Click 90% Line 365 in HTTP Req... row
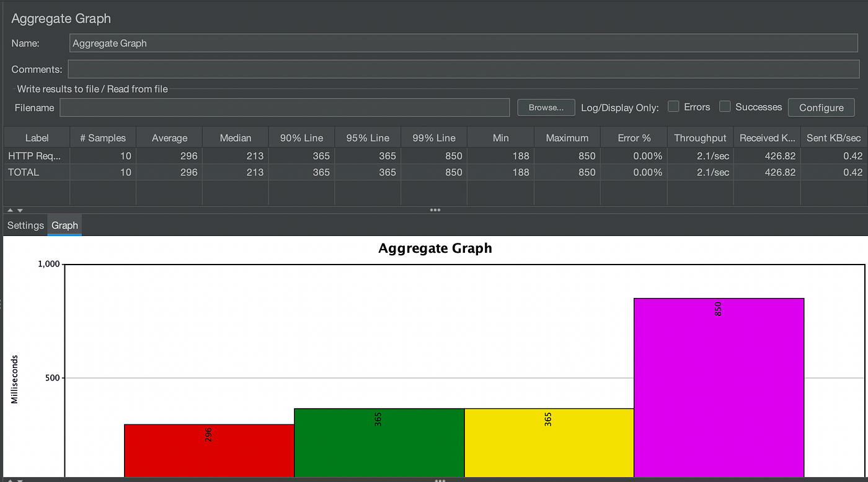This screenshot has height=482, width=868. coord(301,156)
